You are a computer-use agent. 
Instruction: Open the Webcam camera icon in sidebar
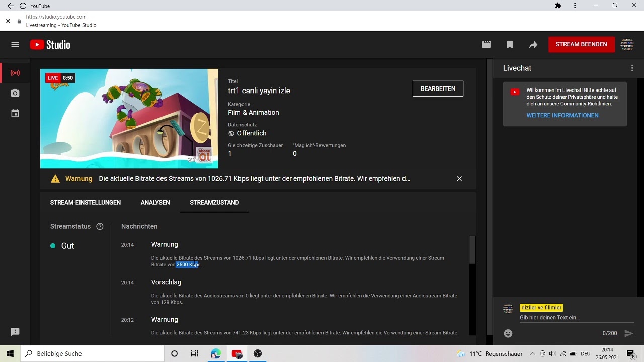(x=15, y=93)
